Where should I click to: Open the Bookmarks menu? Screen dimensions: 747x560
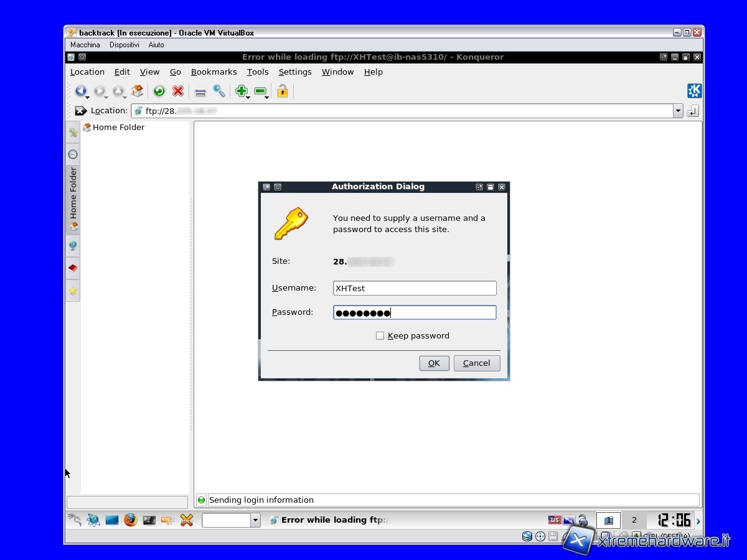click(214, 72)
